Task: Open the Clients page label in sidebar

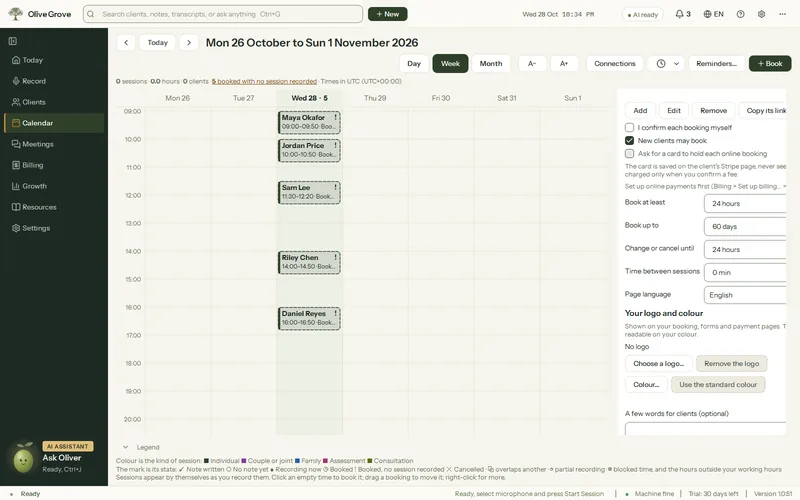Action: (x=34, y=102)
